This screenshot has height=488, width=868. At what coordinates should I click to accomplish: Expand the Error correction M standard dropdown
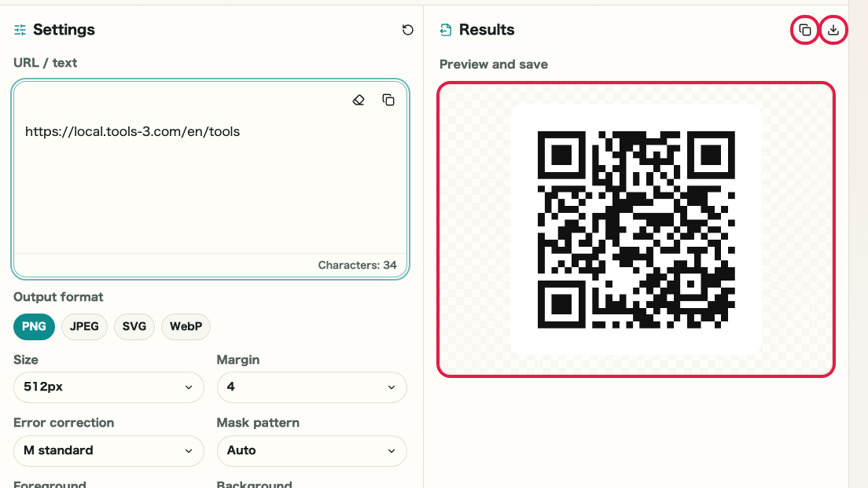[108, 450]
